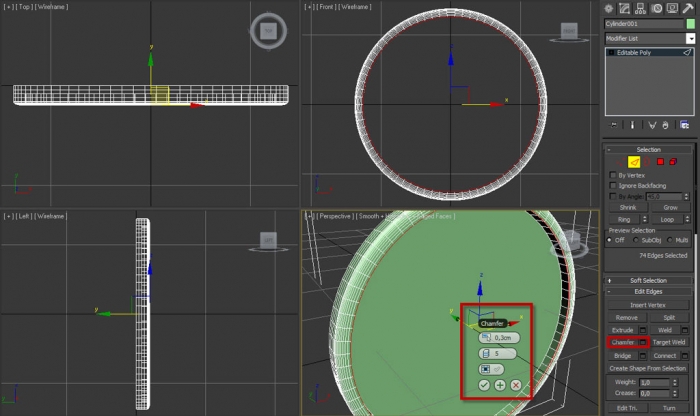Click the Remove button

(626, 318)
